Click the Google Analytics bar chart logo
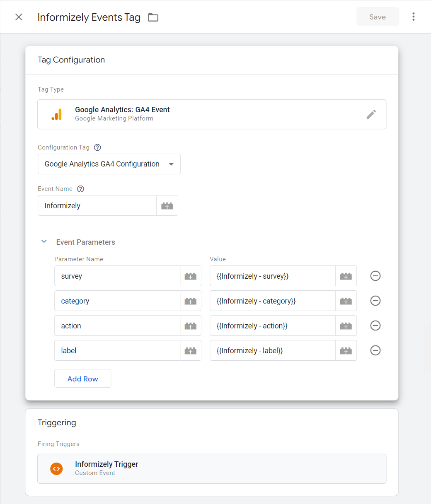Viewport: 431px width, 504px height. 57,114
